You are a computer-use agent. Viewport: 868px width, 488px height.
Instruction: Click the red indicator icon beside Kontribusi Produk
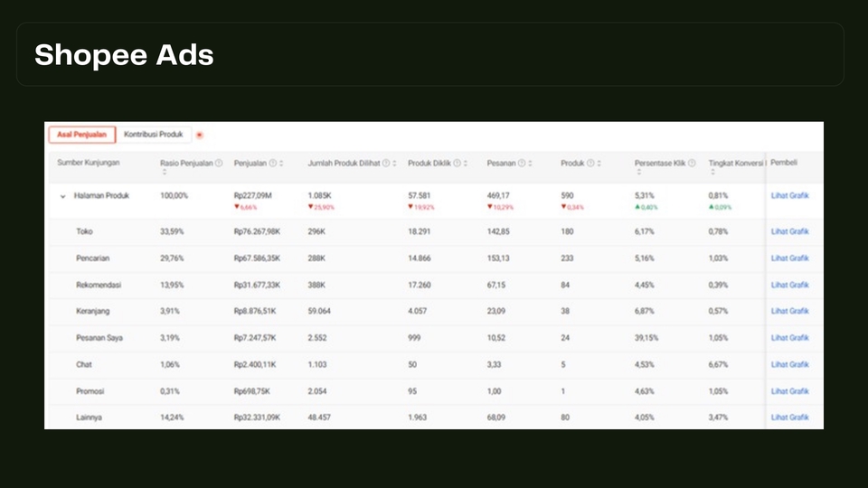(x=199, y=135)
